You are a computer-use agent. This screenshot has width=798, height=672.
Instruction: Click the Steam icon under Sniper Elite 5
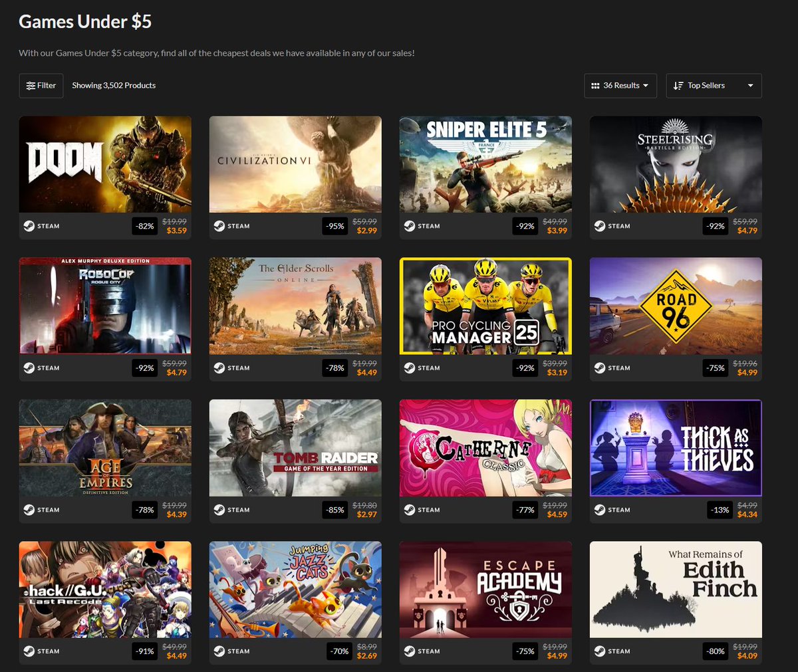pyautogui.click(x=410, y=226)
